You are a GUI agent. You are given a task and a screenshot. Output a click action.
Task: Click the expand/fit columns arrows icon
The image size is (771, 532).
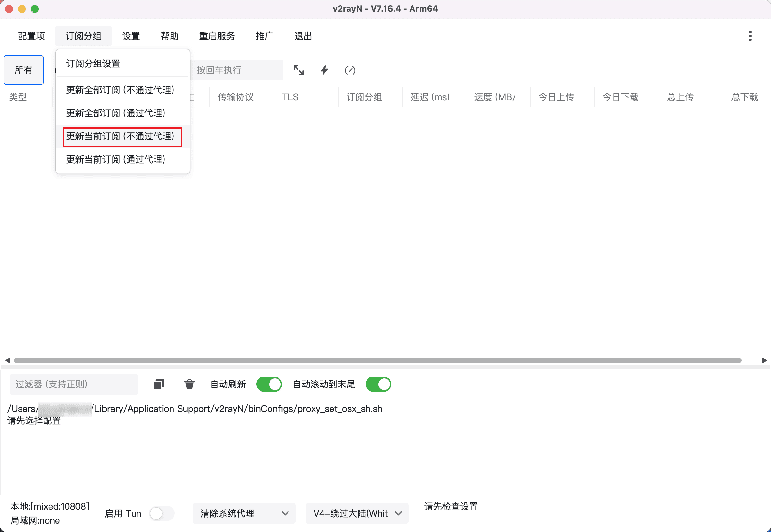(298, 70)
